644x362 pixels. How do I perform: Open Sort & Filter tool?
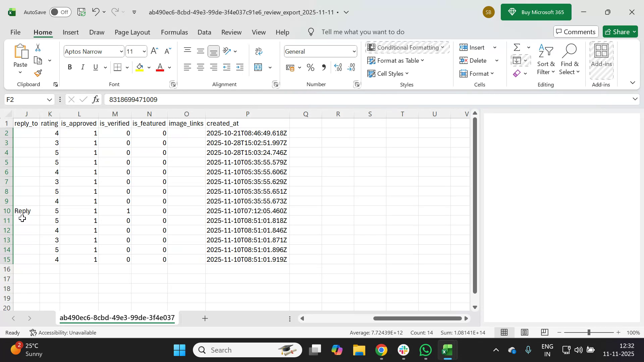pyautogui.click(x=546, y=60)
